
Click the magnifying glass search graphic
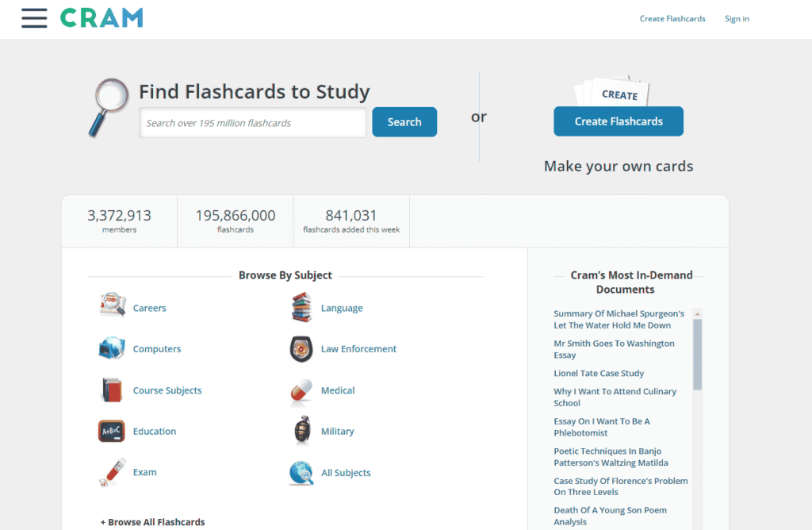tap(109, 107)
